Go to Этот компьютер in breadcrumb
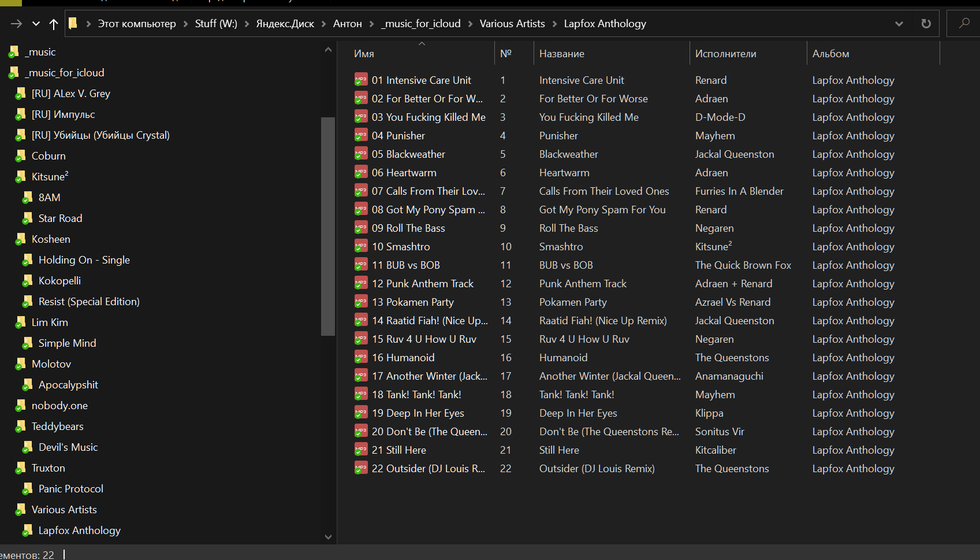This screenshot has height=560, width=980. [x=137, y=24]
